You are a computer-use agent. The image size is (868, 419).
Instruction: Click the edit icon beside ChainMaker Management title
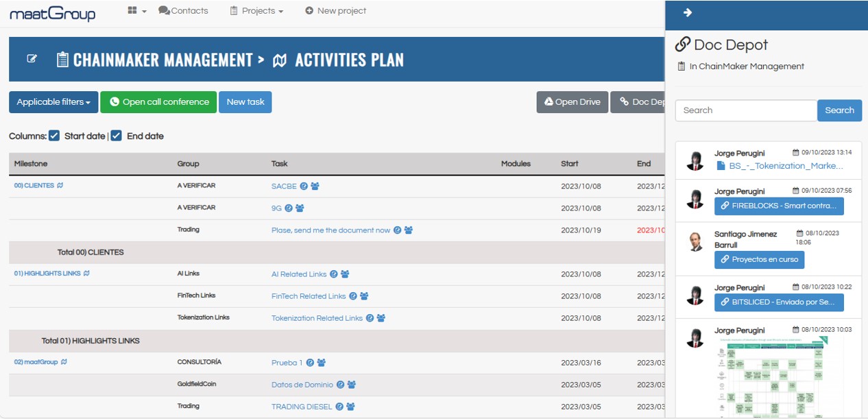[x=32, y=59]
